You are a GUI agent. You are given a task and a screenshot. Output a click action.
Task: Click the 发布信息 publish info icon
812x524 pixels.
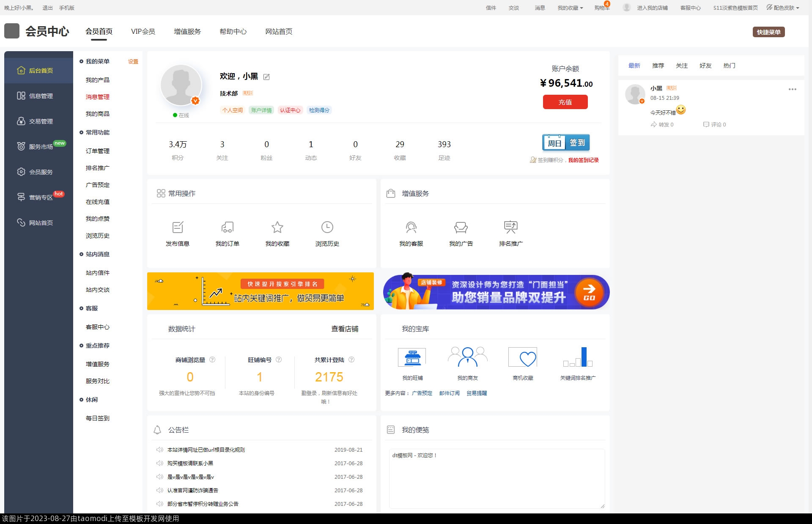click(x=178, y=228)
